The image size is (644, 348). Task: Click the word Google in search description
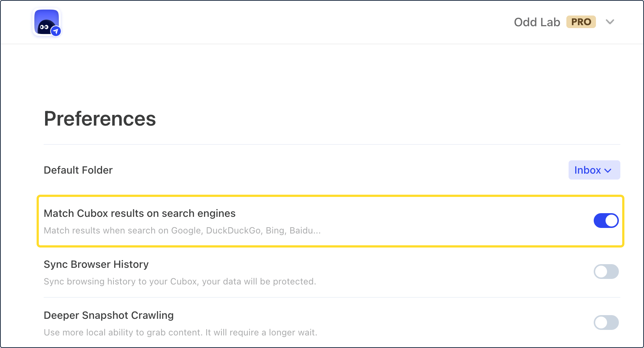[x=186, y=231]
